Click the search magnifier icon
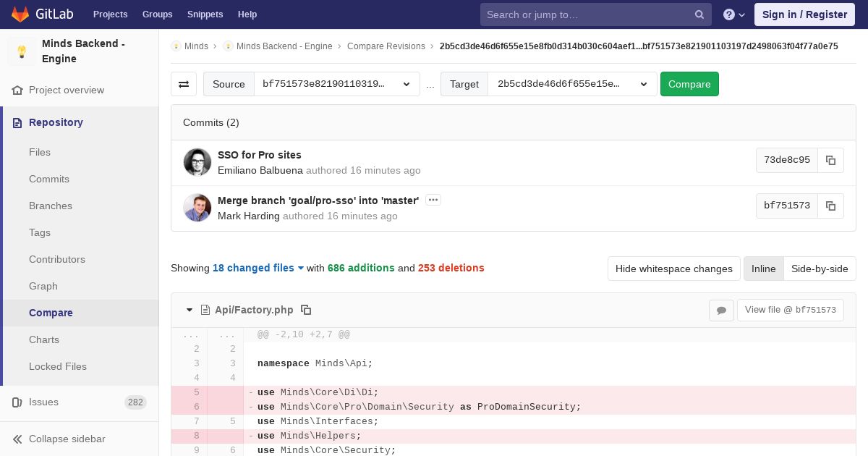The height and width of the screenshot is (456, 868). pos(699,14)
